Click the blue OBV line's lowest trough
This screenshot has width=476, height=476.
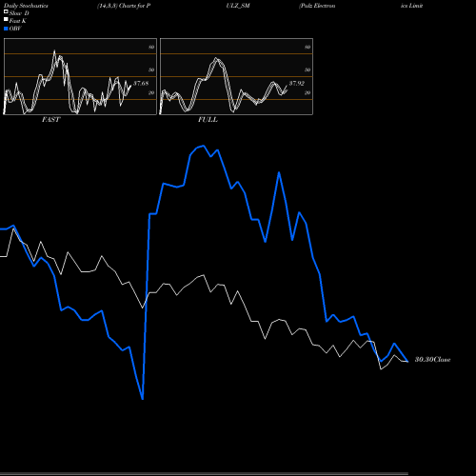(143, 399)
